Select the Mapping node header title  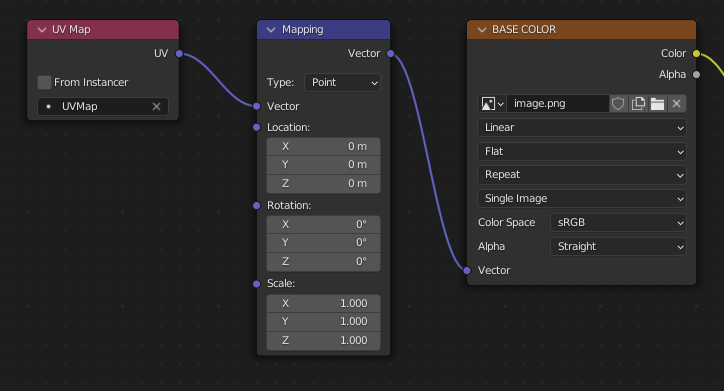pyautogui.click(x=302, y=30)
